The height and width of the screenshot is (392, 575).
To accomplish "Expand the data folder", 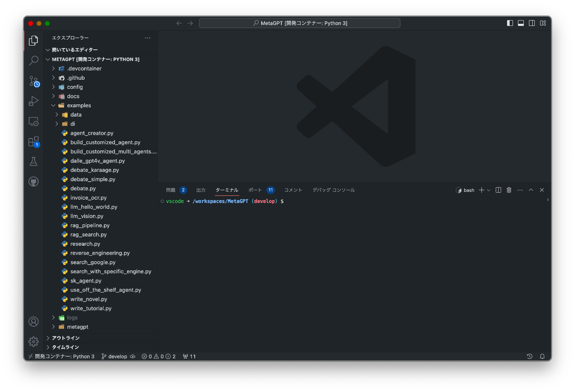I will [101, 115].
